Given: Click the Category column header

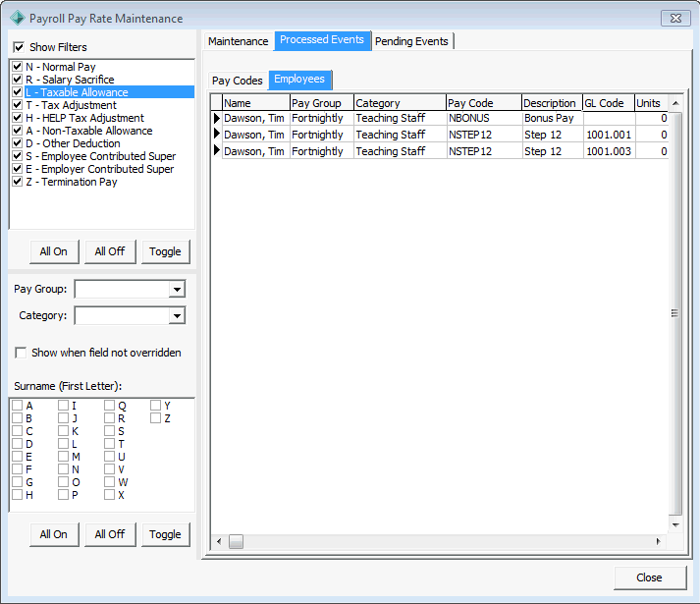Looking at the screenshot, I should tap(400, 103).
